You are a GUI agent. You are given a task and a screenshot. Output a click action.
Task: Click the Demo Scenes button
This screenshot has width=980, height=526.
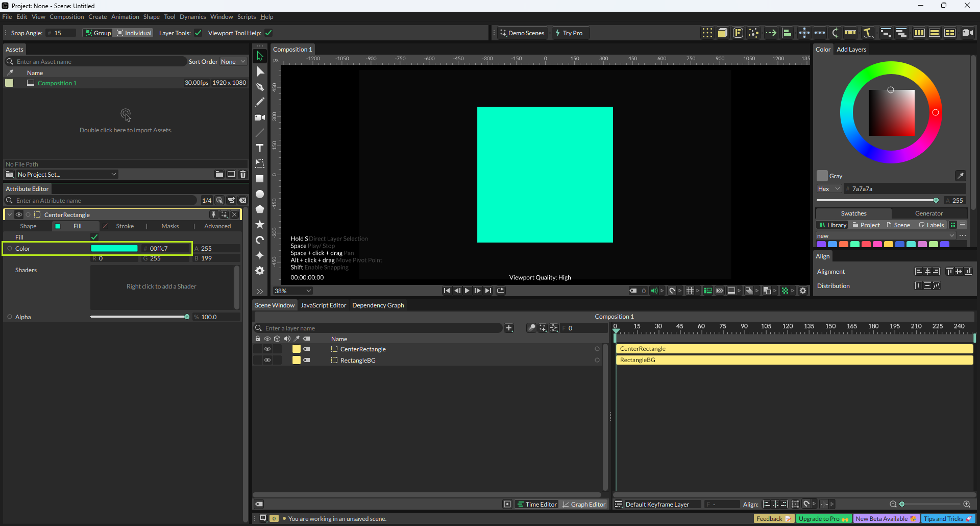point(522,33)
